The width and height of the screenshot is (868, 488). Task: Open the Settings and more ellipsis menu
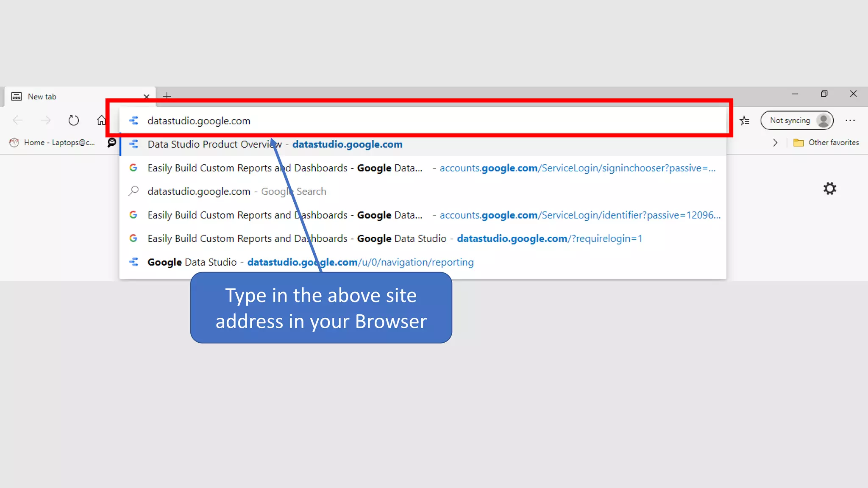[x=850, y=120]
